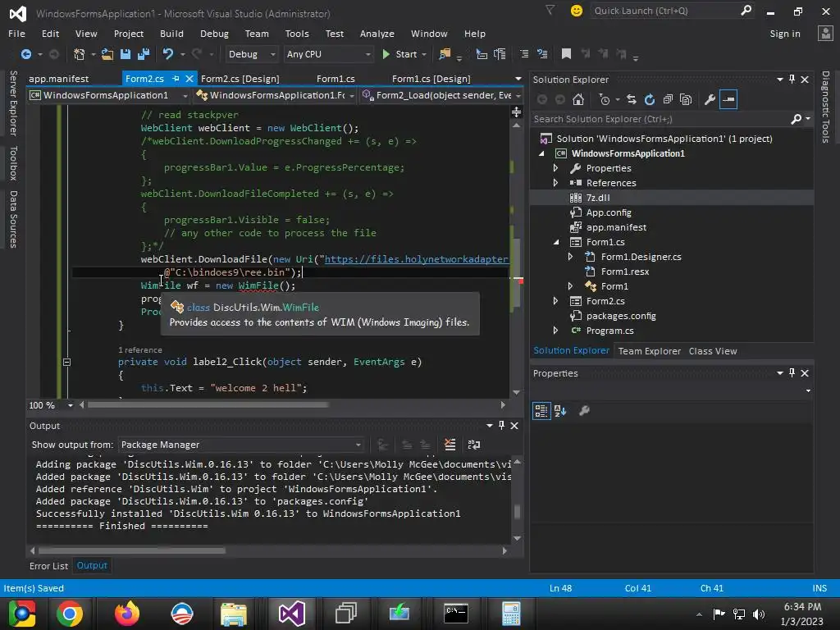
Task: Switch to the Team Explorer tab
Action: (650, 351)
